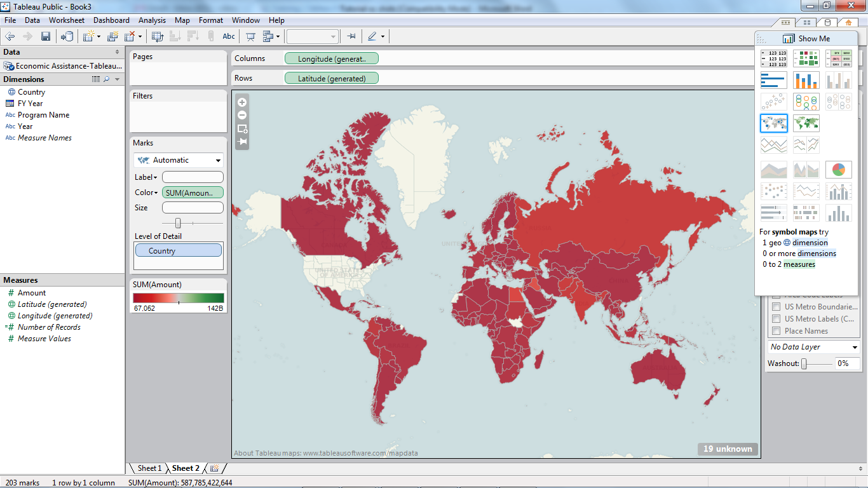Click the Highlight pen toolbar icon
The width and height of the screenshot is (868, 488).
click(x=372, y=36)
